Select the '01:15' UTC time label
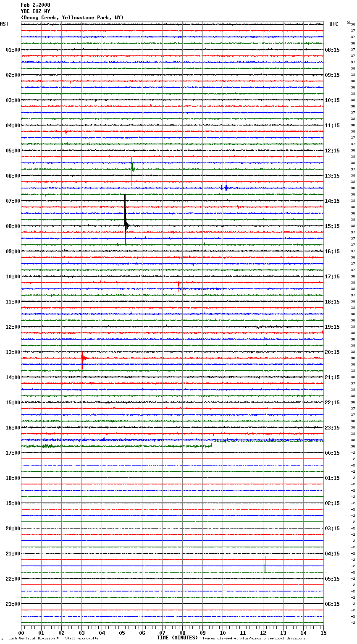 tap(332, 478)
